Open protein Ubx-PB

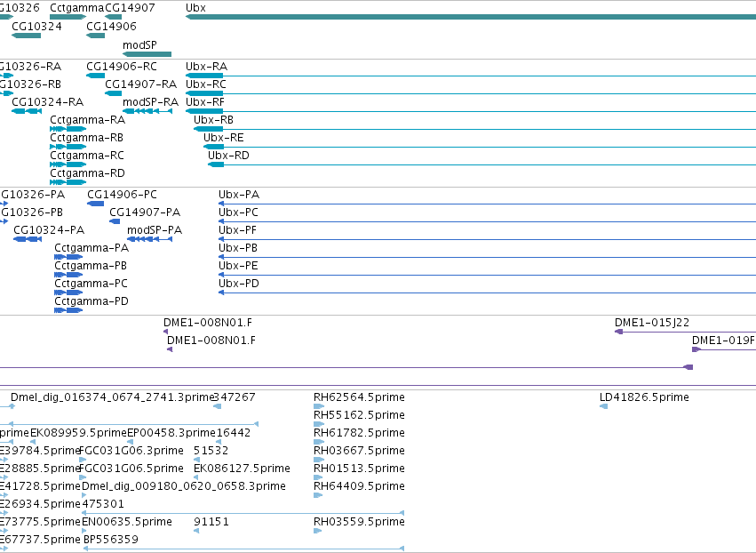238,248
